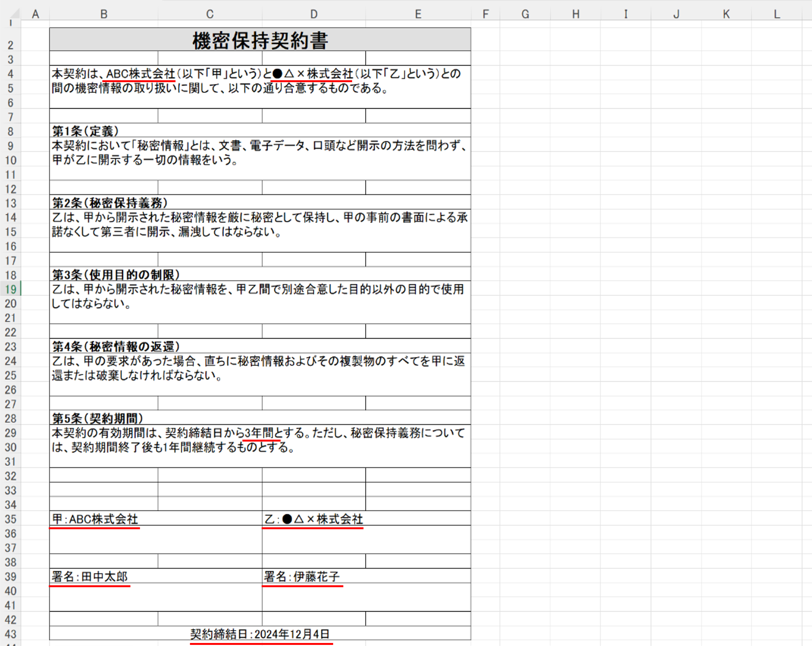Select column L header

point(777,14)
